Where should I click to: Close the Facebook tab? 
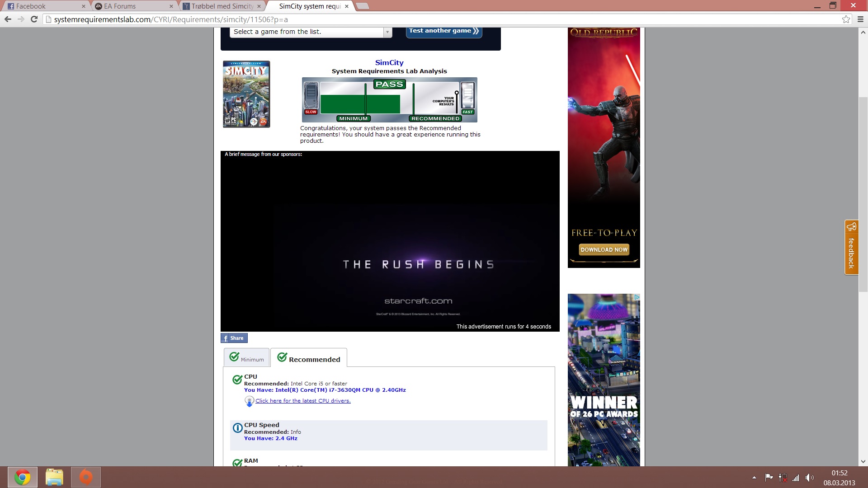coord(84,6)
